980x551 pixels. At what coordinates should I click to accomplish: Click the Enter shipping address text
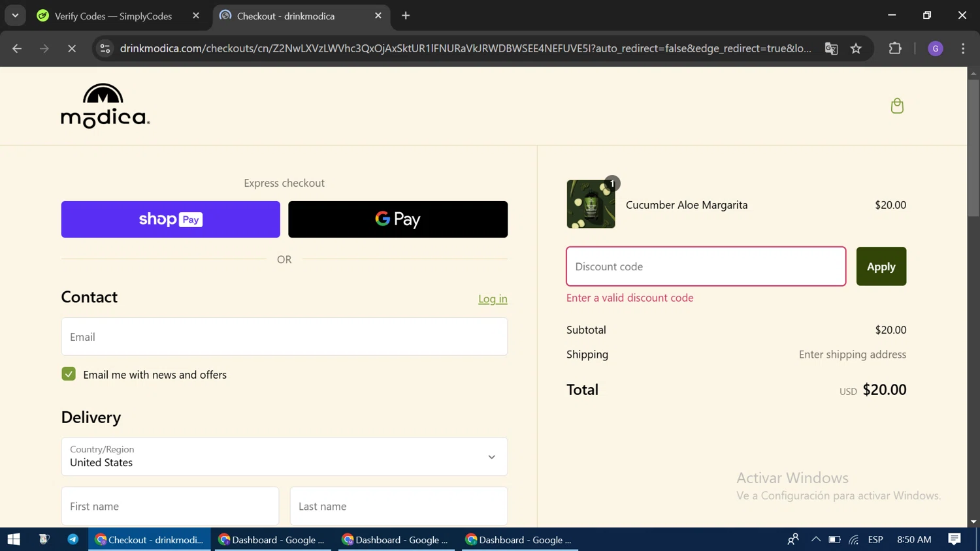click(x=853, y=354)
